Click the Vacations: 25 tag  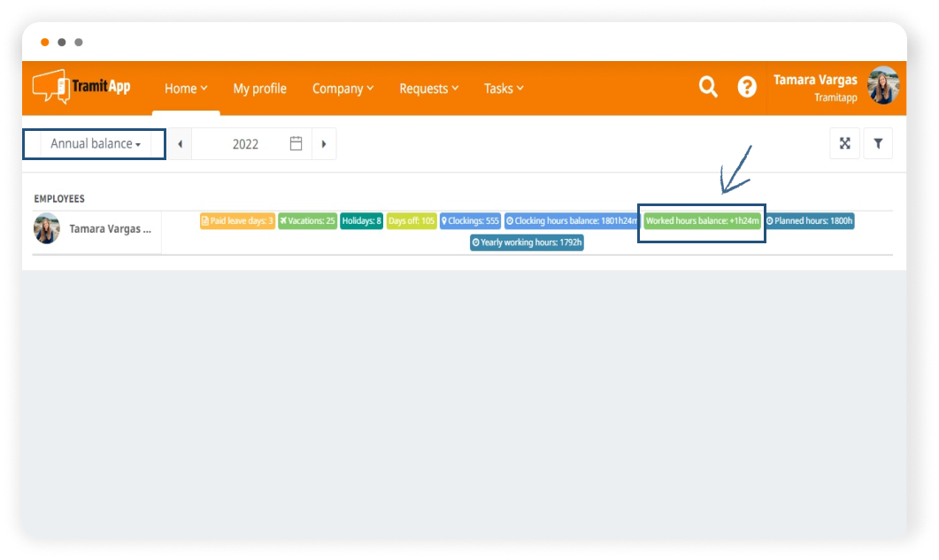point(307,221)
